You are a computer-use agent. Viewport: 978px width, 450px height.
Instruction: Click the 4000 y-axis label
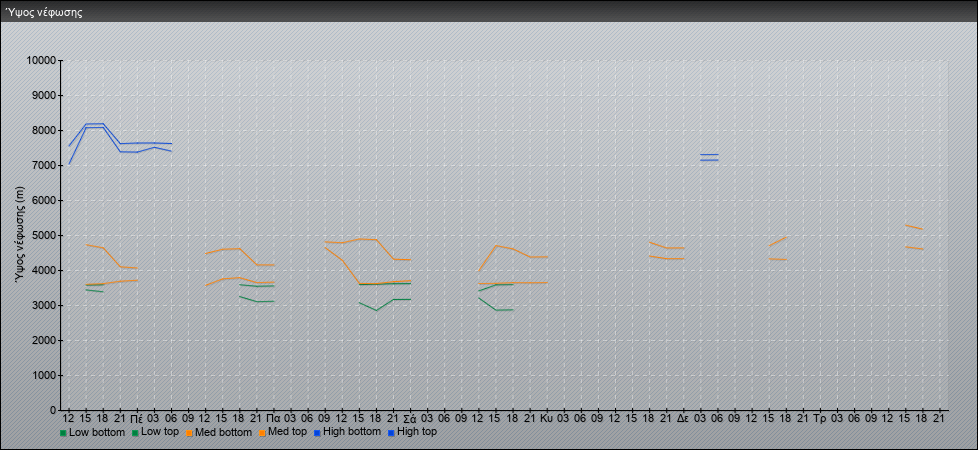(x=44, y=270)
